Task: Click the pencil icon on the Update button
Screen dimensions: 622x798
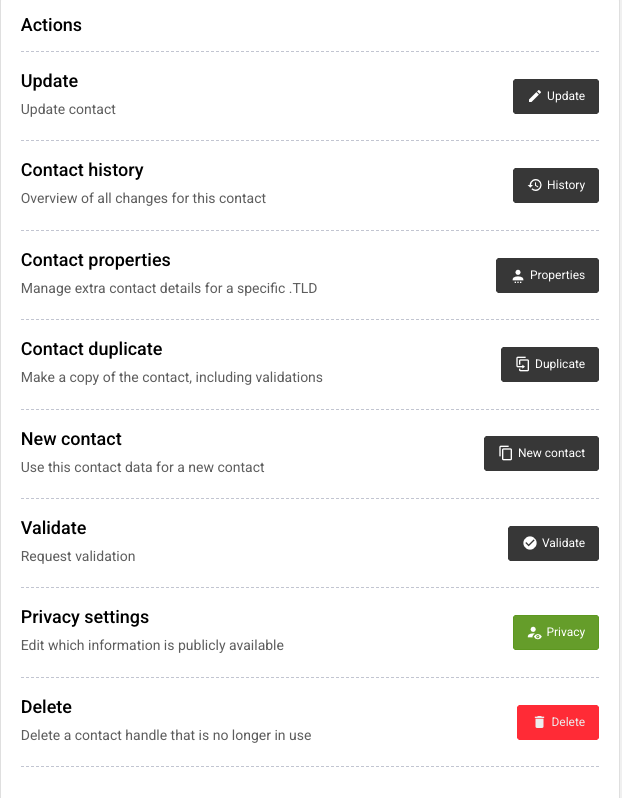Action: [534, 96]
